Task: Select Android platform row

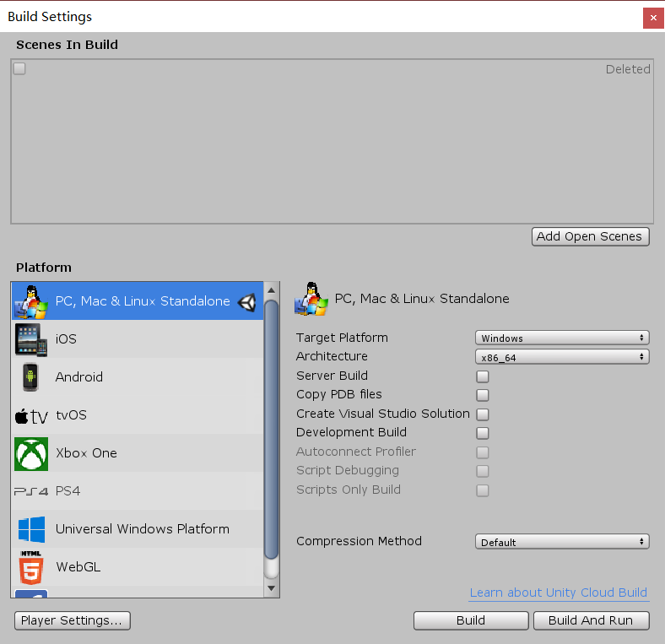Action: pyautogui.click(x=138, y=376)
